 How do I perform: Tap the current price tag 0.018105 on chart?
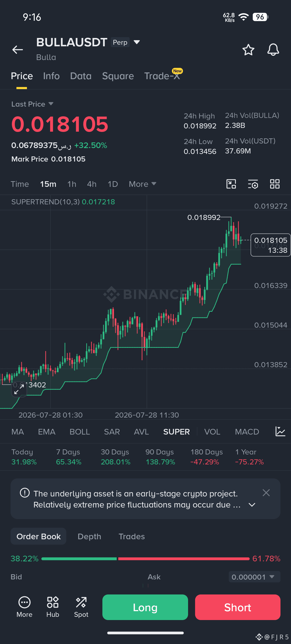click(x=271, y=245)
